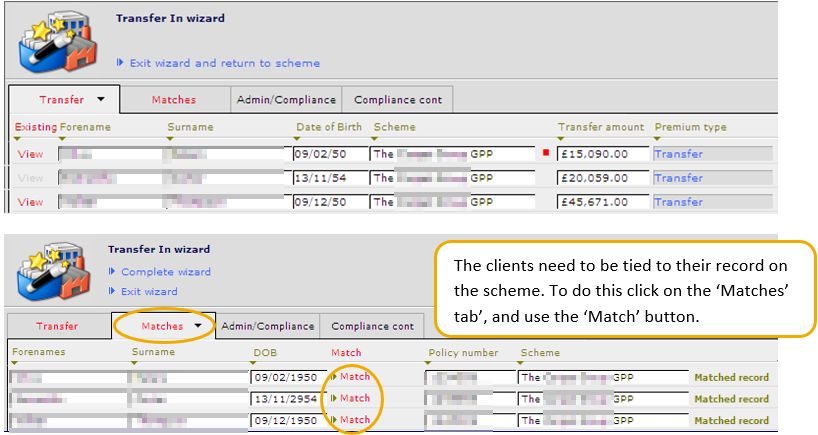Click transfer amount field £45,671.00
The height and width of the screenshot is (435, 818).
click(x=603, y=202)
